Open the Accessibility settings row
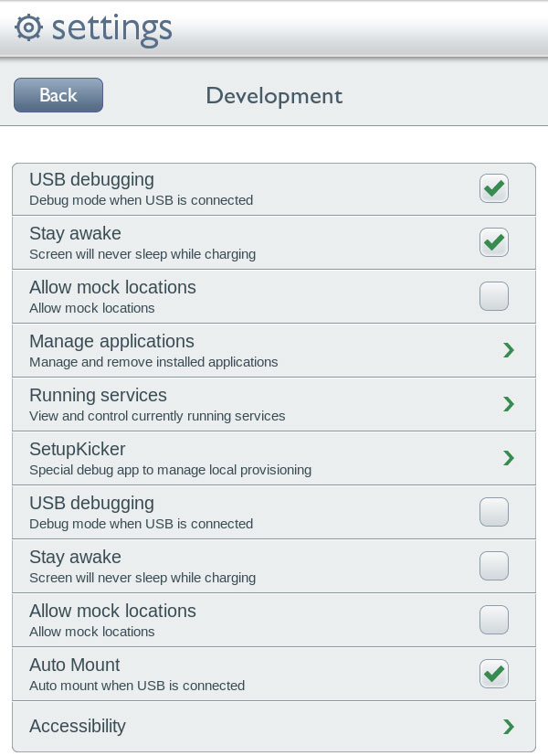The width and height of the screenshot is (548, 756). 78,726
